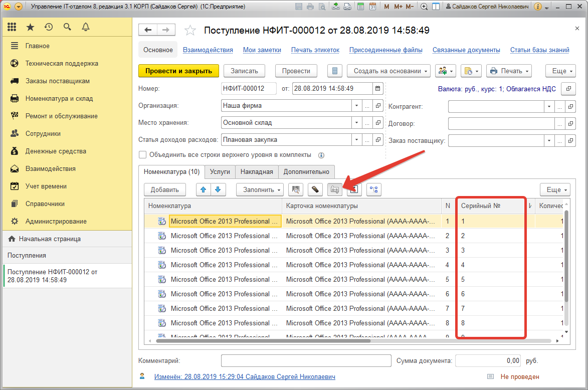Add document to favorites star
This screenshot has height=390, width=588.
pyautogui.click(x=190, y=31)
